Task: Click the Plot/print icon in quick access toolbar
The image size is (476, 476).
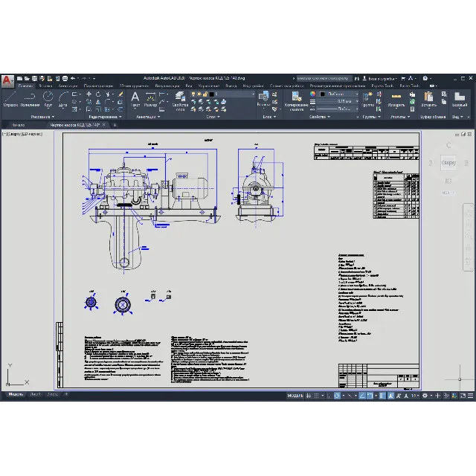Action: (65, 78)
